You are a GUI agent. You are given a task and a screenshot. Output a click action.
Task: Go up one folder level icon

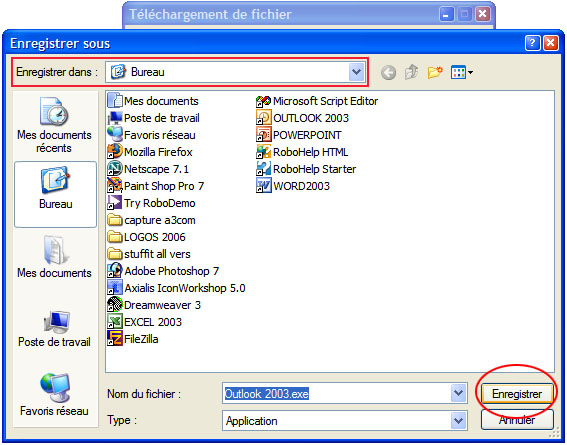point(411,72)
